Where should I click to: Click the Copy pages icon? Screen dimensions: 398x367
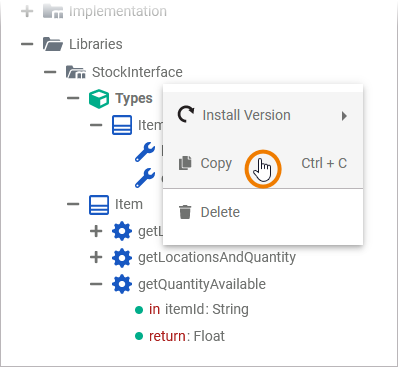[x=185, y=163]
